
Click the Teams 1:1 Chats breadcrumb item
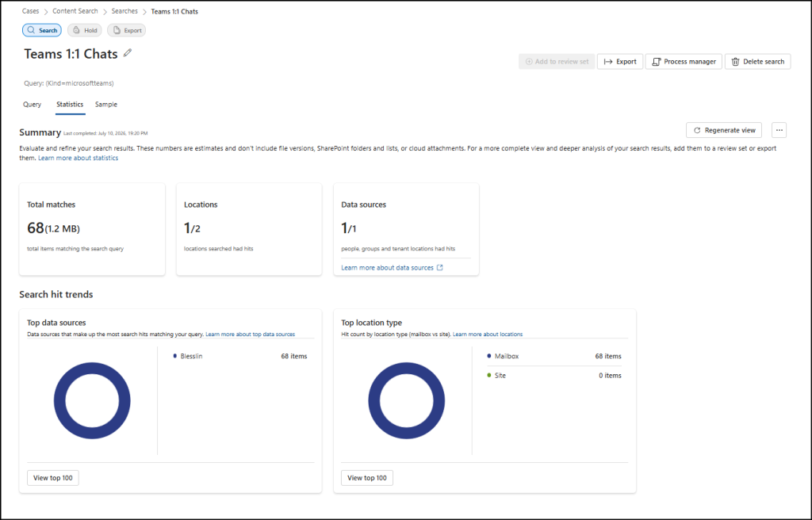[x=174, y=11]
